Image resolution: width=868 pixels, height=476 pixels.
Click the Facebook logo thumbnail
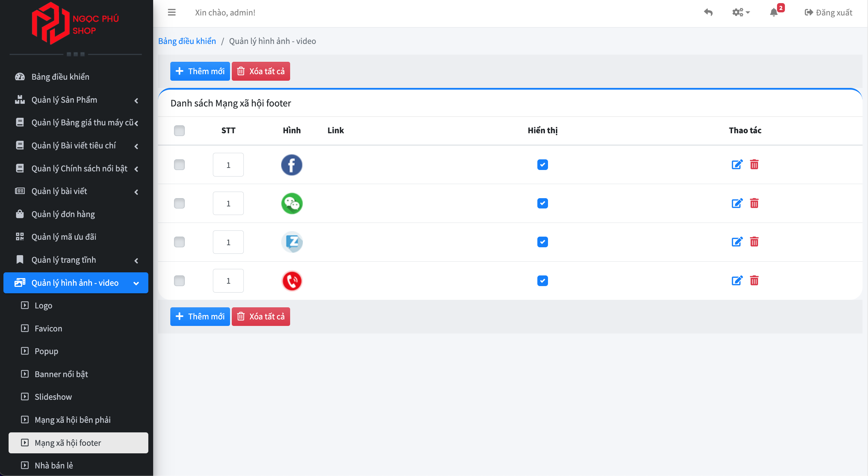click(x=292, y=165)
